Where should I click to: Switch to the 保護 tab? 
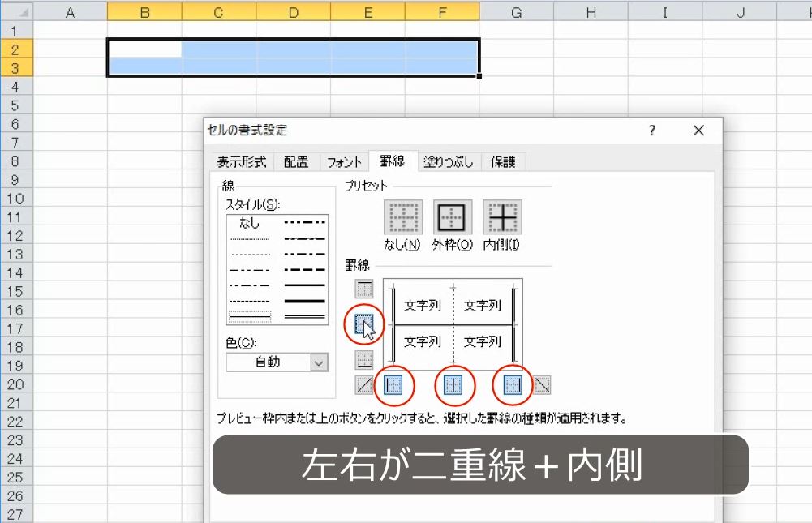pos(503,161)
